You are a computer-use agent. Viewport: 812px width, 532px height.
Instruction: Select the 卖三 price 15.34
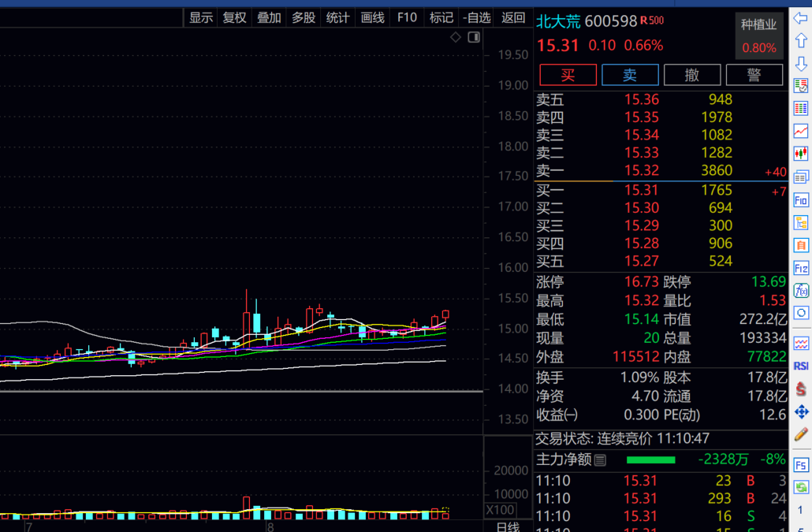coord(641,135)
